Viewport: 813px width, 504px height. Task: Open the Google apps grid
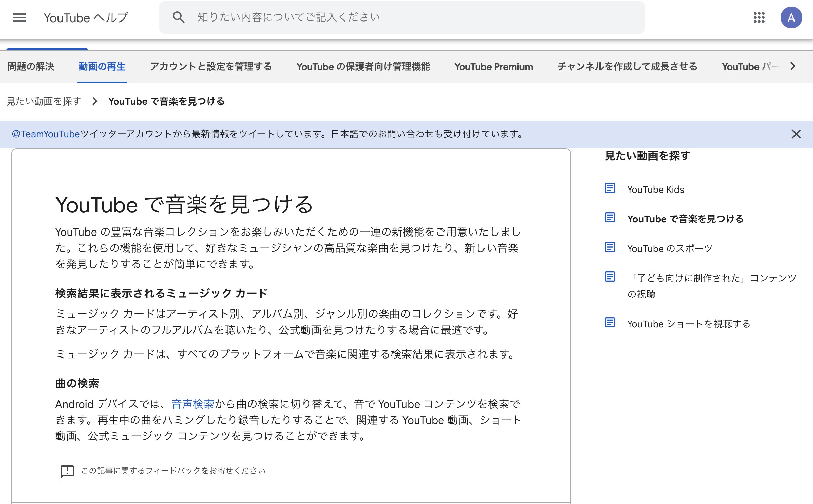click(x=759, y=17)
